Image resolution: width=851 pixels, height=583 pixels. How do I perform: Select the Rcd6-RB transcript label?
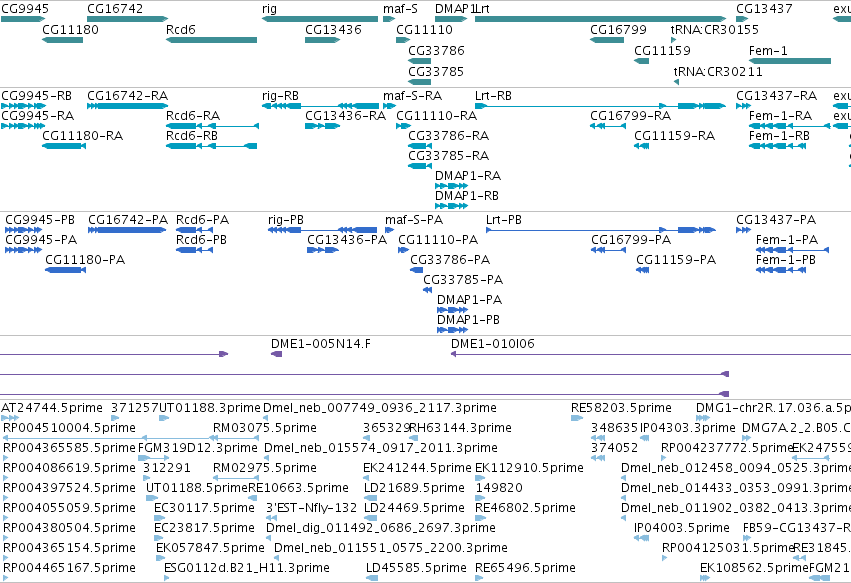pyautogui.click(x=192, y=136)
